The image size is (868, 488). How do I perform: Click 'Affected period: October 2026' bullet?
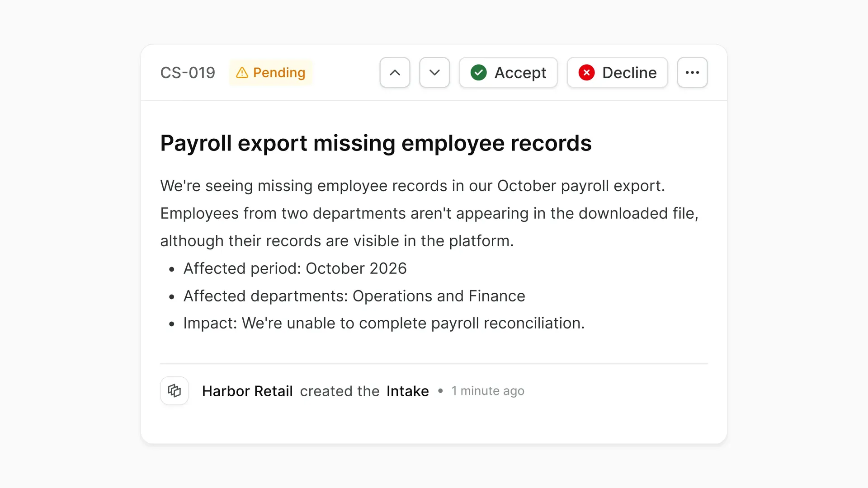[x=295, y=268]
